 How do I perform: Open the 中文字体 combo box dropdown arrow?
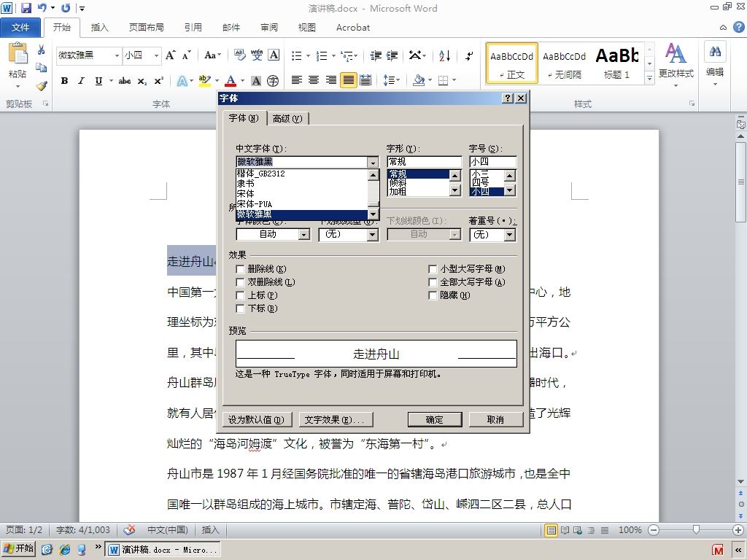(x=373, y=163)
